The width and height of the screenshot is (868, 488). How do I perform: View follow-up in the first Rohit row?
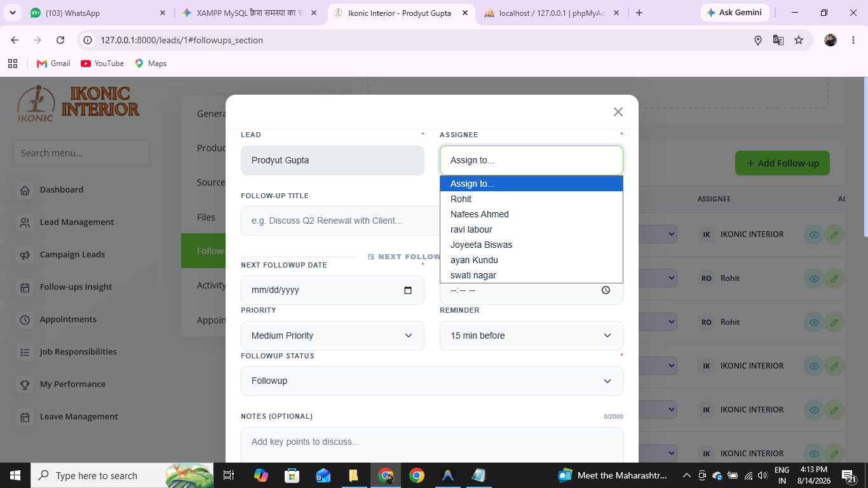[814, 278]
